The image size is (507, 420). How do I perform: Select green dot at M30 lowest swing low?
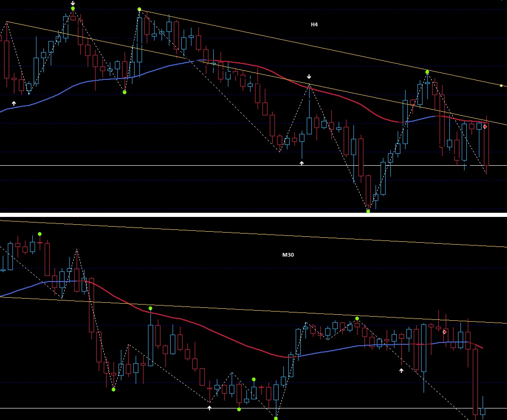click(276, 418)
